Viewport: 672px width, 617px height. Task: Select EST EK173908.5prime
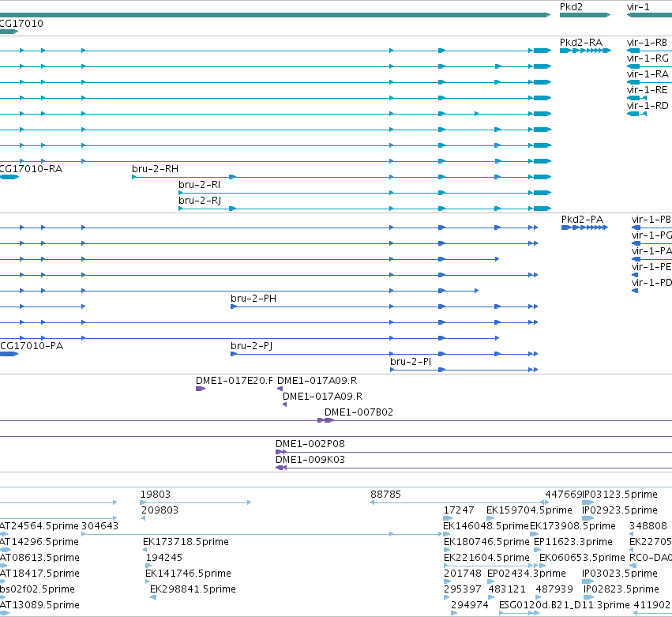pos(573,526)
